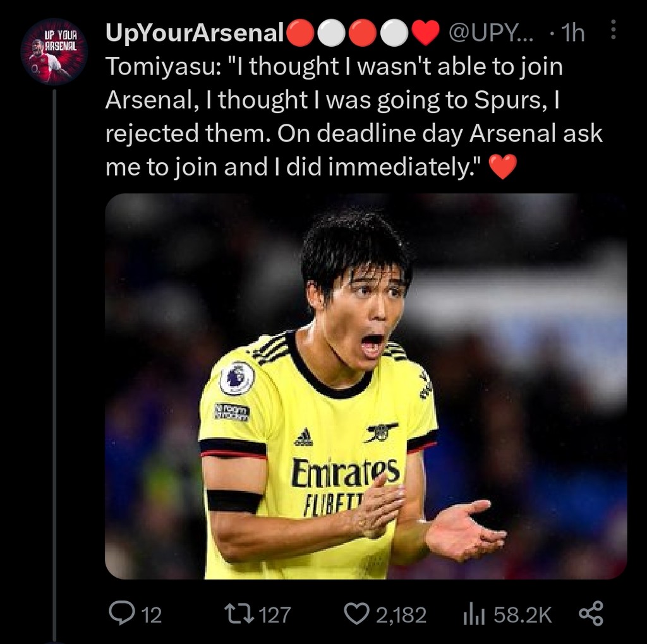Click the 127 reposts count
The width and height of the screenshot is (647, 644).
coord(274,614)
